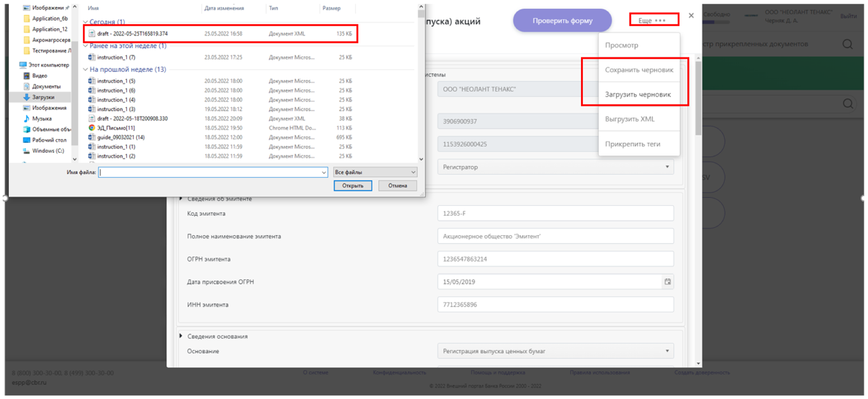Open the Все файлы file type dropdown
Viewport: 868px width, 399px height.
point(375,172)
